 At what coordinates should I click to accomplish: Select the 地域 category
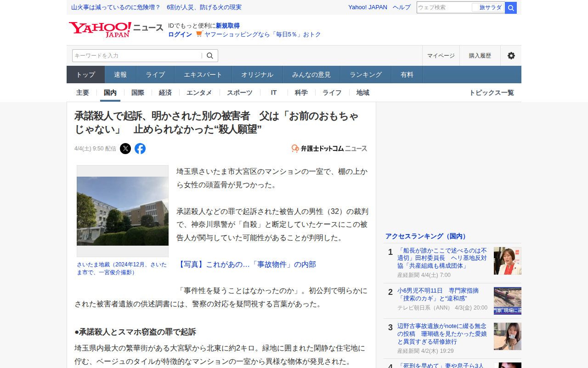point(363,92)
